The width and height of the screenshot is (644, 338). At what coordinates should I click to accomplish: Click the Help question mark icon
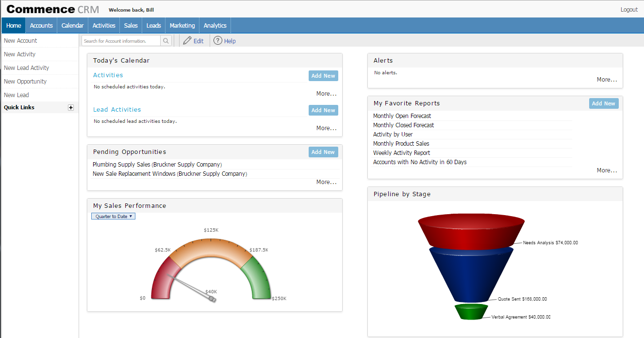[x=218, y=41]
